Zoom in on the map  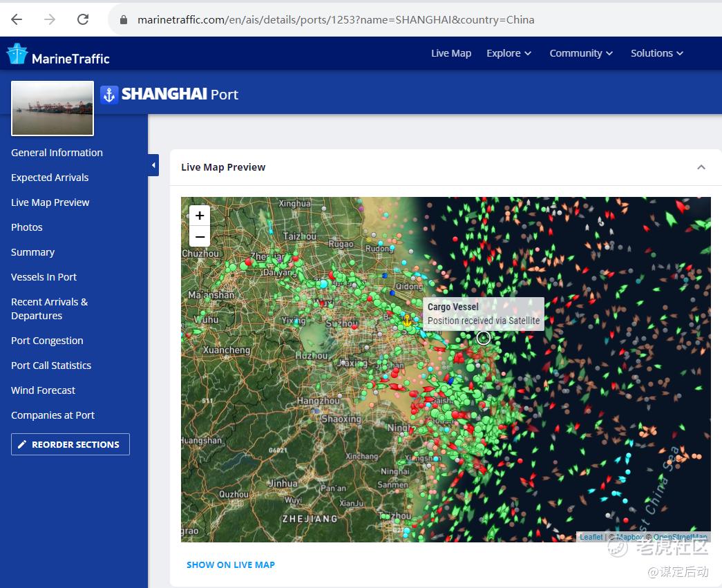(x=200, y=216)
